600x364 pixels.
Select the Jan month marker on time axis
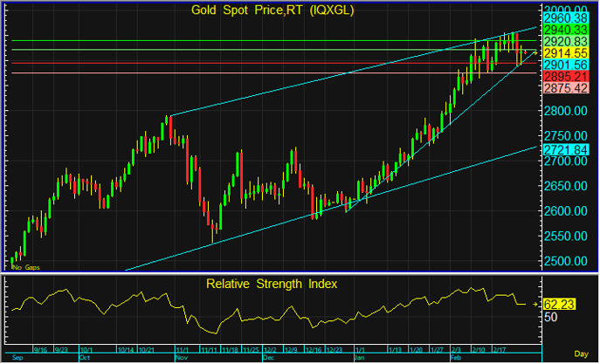(360, 357)
